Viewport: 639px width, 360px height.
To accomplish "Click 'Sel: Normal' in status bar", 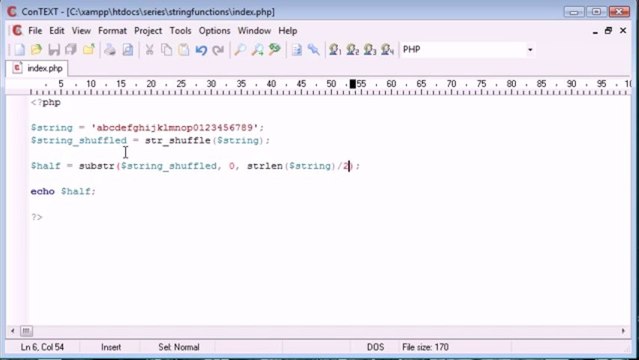I will click(x=179, y=347).
